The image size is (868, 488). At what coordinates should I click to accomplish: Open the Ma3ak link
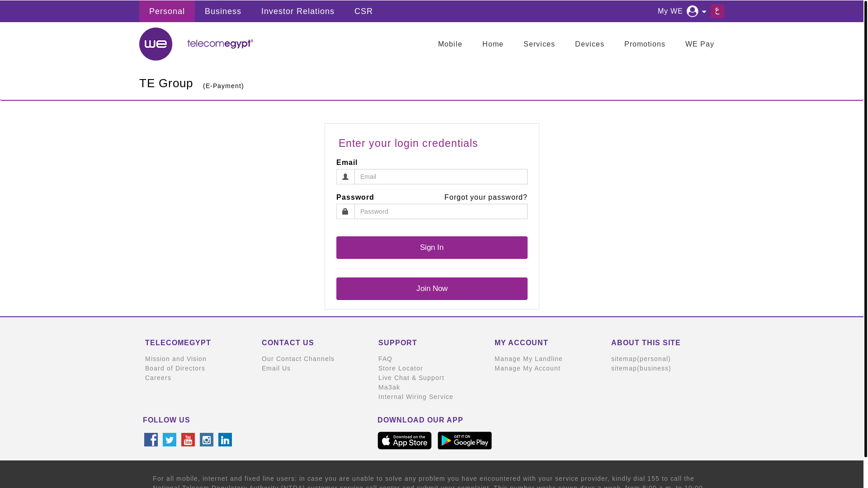point(389,387)
